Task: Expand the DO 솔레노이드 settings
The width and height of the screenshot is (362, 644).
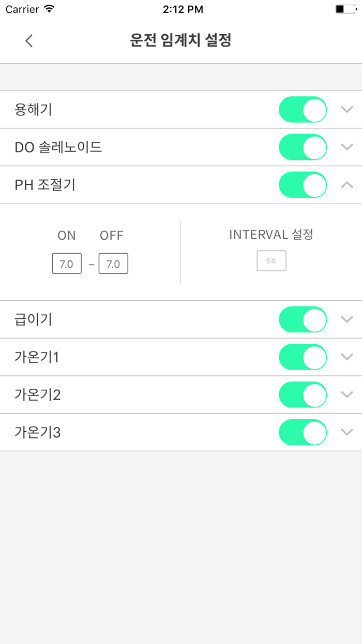Action: coord(346,147)
